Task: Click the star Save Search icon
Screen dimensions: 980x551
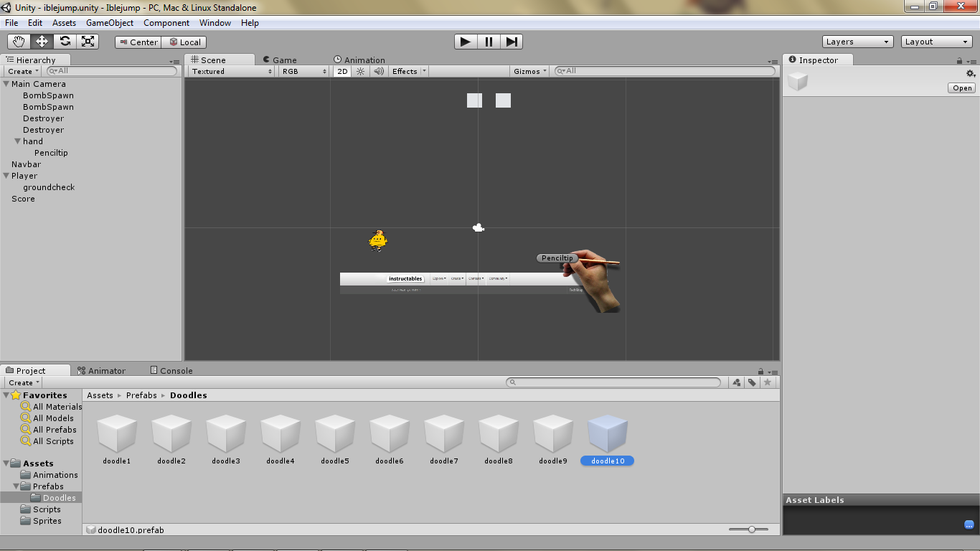Action: coord(768,382)
